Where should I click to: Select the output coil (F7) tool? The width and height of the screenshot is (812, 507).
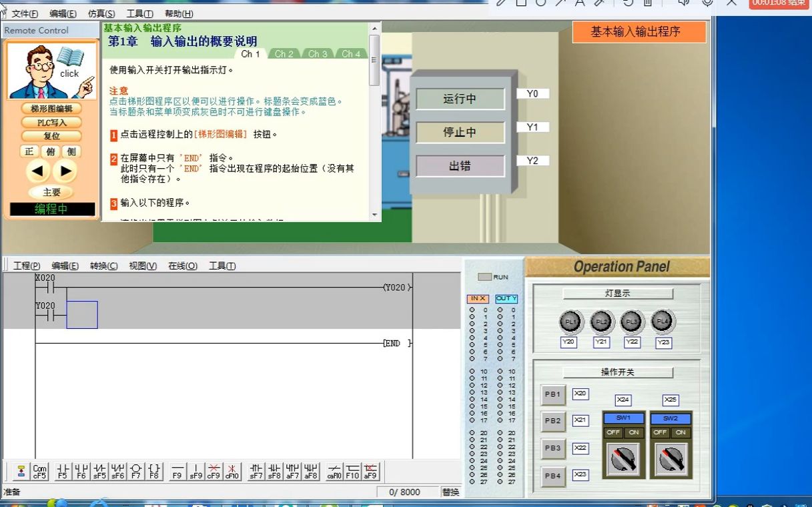coord(137,472)
